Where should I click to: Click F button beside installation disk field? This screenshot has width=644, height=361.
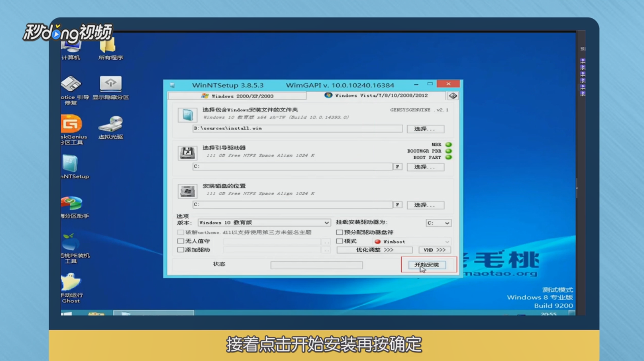click(x=398, y=205)
